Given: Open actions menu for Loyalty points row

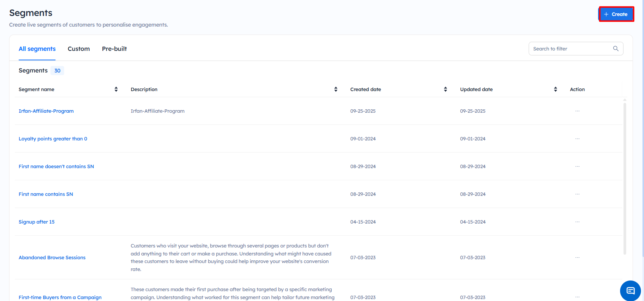Looking at the screenshot, I should coord(577,139).
